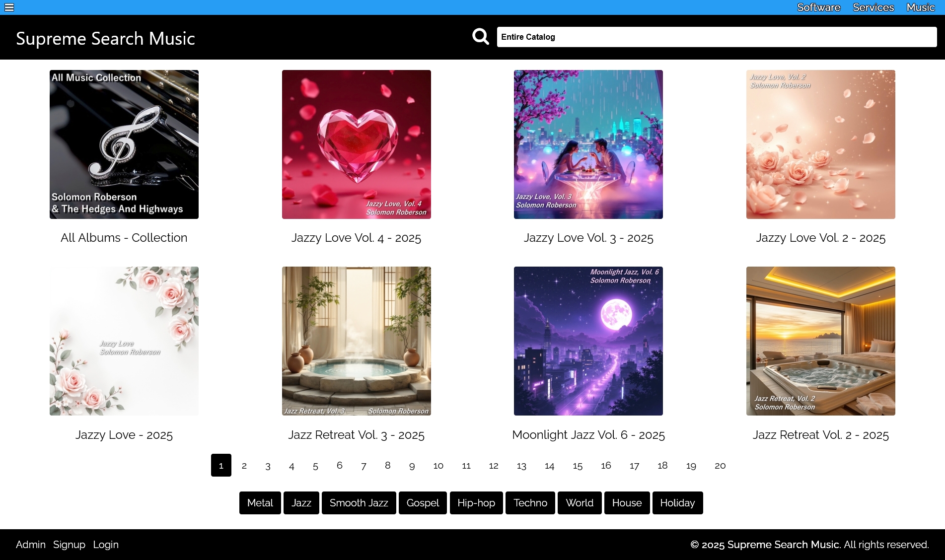The image size is (945, 560).
Task: Jump to page 20 in pagination
Action: coord(720,466)
